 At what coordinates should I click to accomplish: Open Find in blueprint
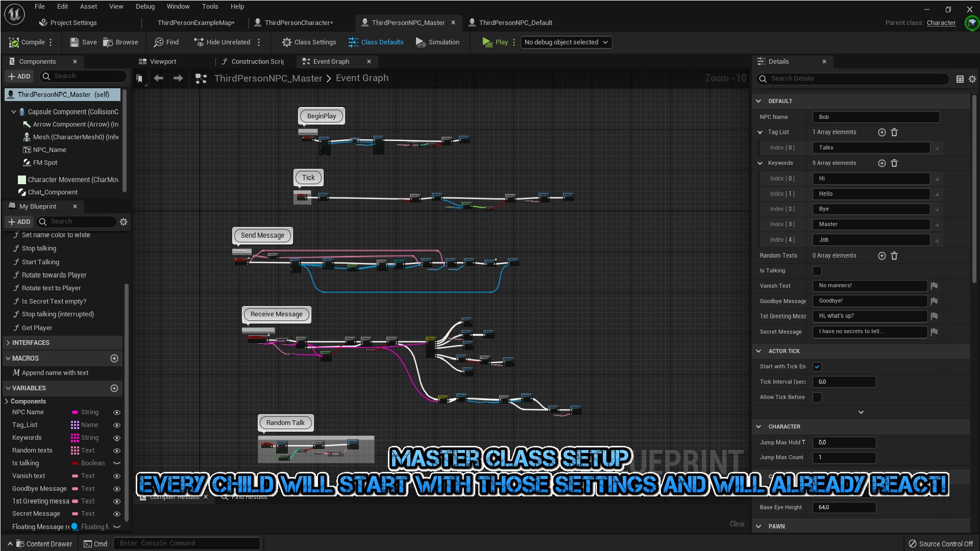click(x=166, y=42)
